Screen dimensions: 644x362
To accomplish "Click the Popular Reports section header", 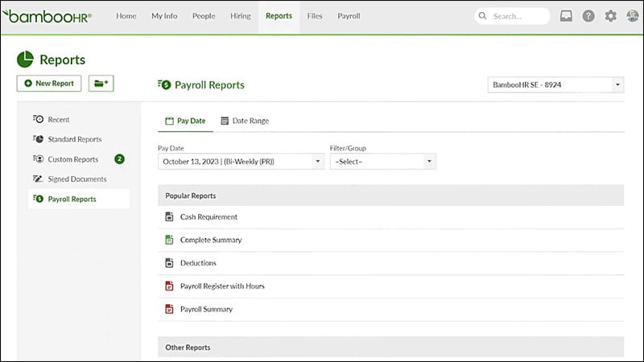I will [x=391, y=195].
